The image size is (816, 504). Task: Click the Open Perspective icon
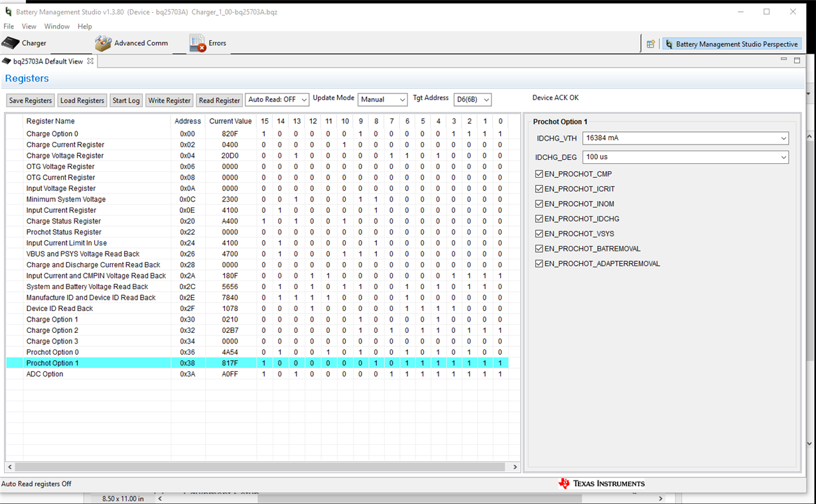click(651, 44)
